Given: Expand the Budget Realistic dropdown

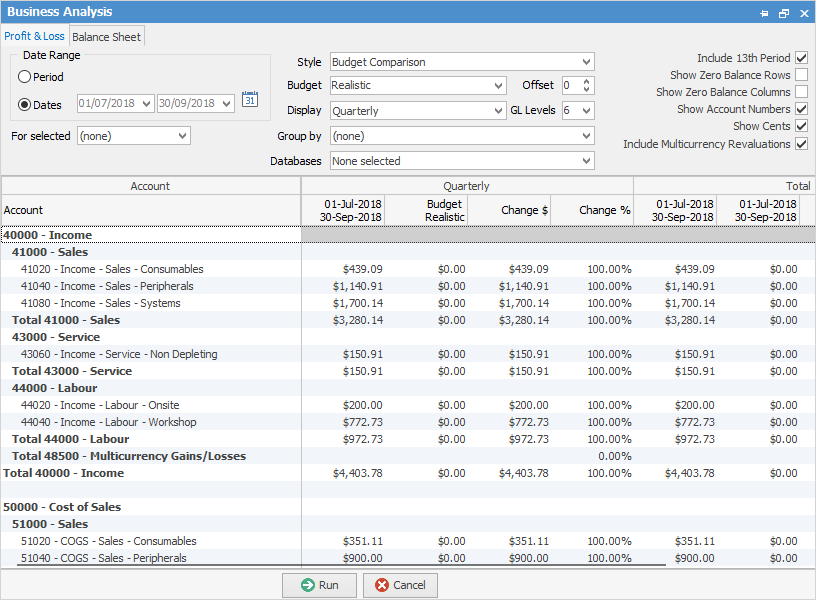Looking at the screenshot, I should click(498, 86).
